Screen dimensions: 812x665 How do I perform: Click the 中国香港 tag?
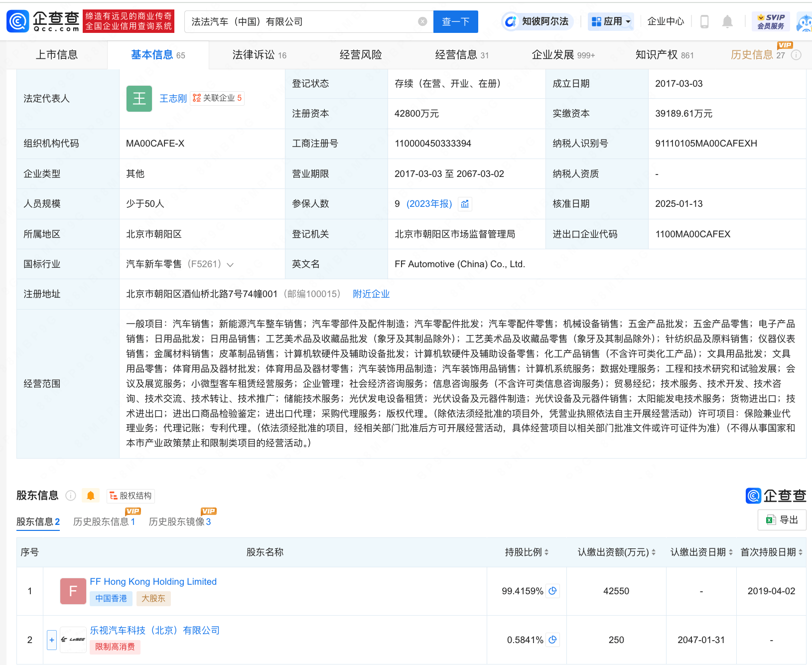point(111,599)
